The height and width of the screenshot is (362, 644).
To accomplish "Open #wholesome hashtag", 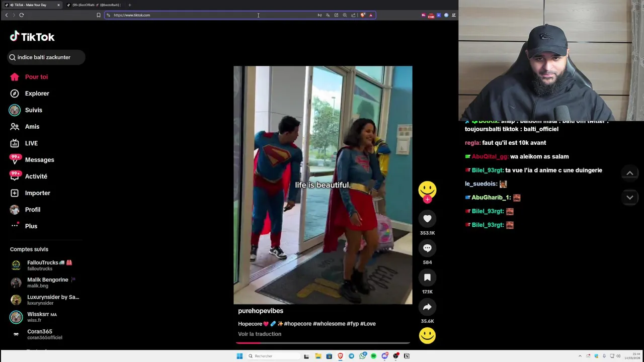I will coord(329,324).
